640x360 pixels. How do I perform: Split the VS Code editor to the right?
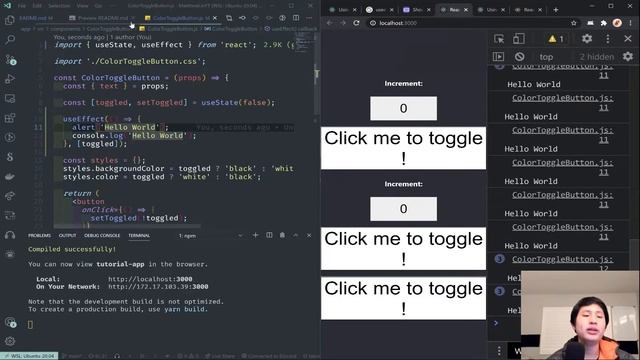(296, 18)
